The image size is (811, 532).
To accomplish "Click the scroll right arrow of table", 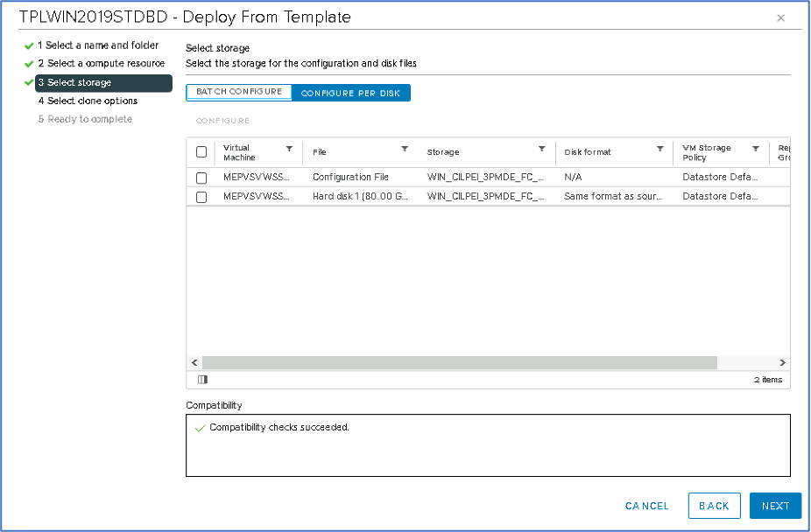I will click(782, 362).
